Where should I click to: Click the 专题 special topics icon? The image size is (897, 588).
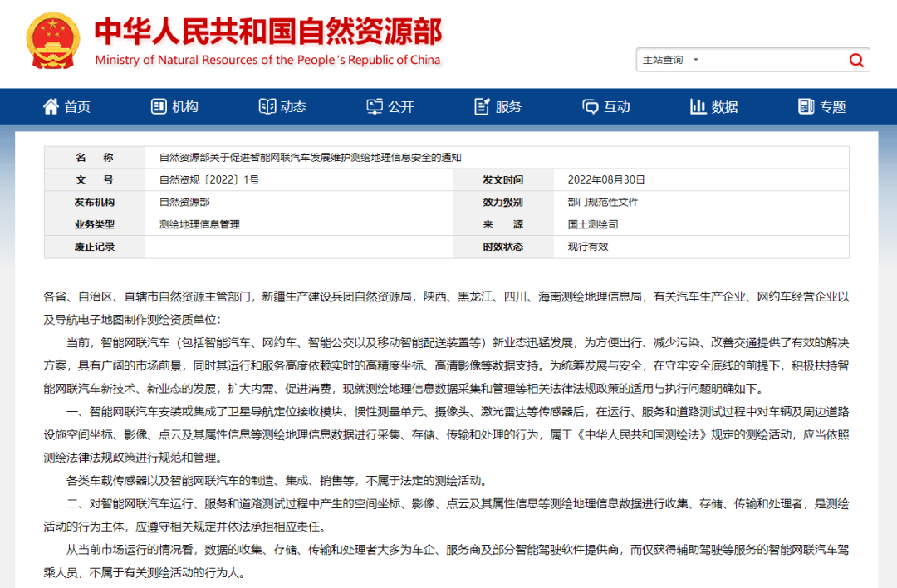[x=806, y=106]
